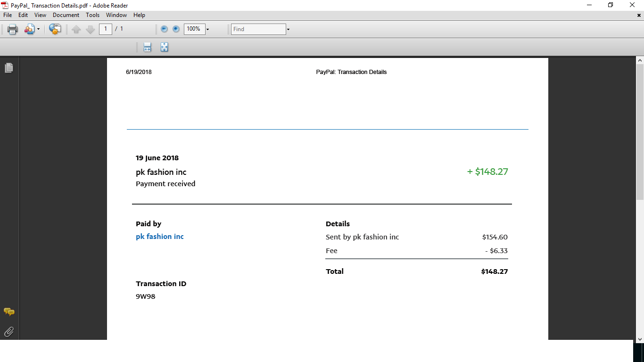Zoom out with the minus icon
The image size is (644, 362).
164,29
